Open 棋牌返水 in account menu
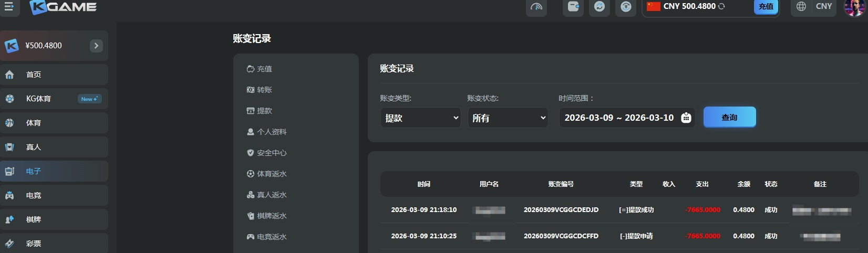868x253 pixels. (x=267, y=216)
